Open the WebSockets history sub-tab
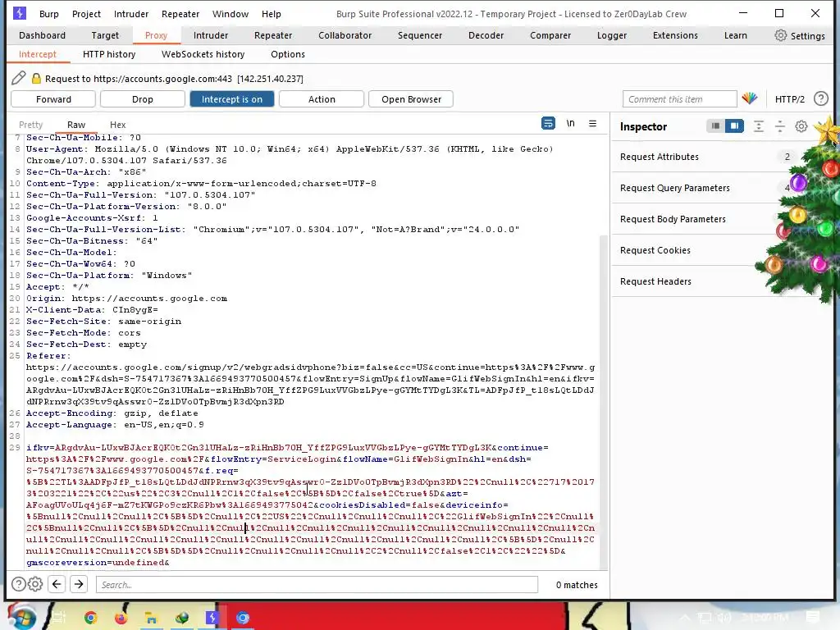This screenshot has width=840, height=630. (x=203, y=54)
